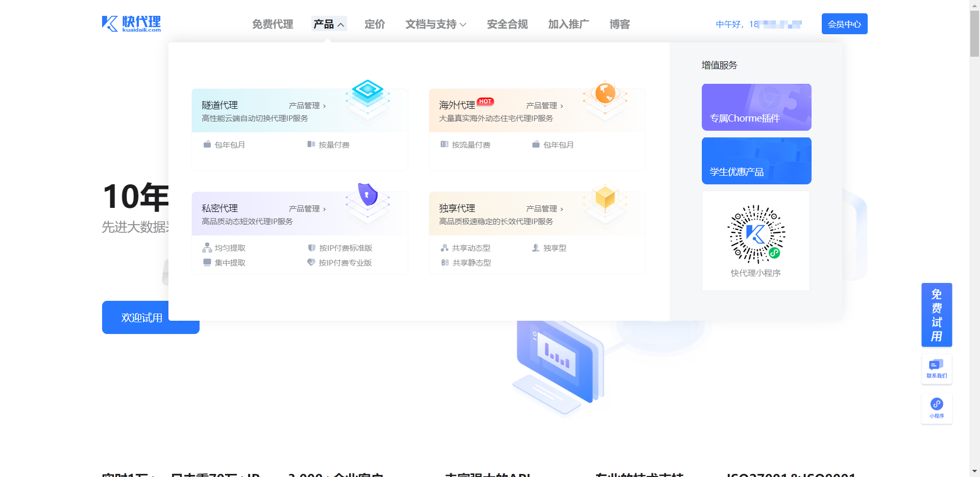Open 产品管理 for 隧道代理
980x477 pixels.
tap(307, 106)
